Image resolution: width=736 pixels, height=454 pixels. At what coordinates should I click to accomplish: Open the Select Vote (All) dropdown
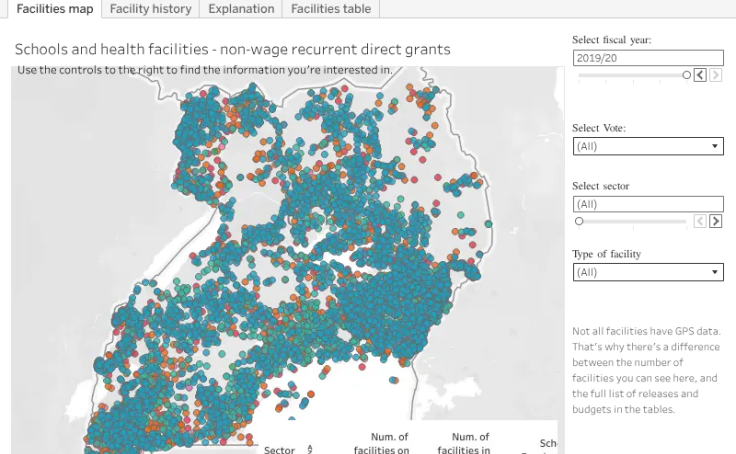(648, 146)
